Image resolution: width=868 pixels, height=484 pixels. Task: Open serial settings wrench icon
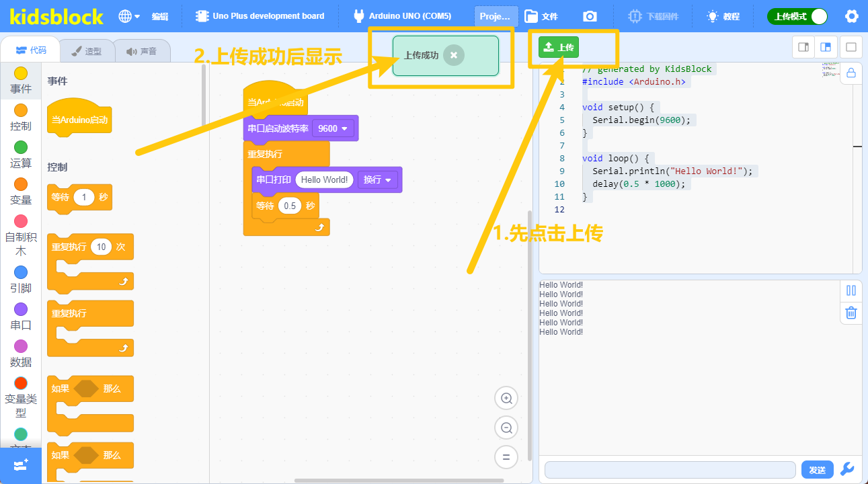848,469
